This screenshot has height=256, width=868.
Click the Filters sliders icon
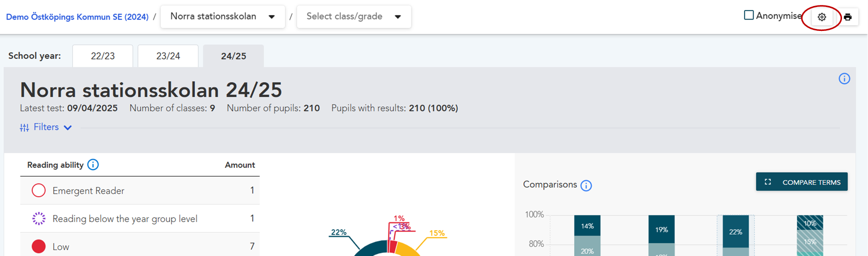[24, 128]
